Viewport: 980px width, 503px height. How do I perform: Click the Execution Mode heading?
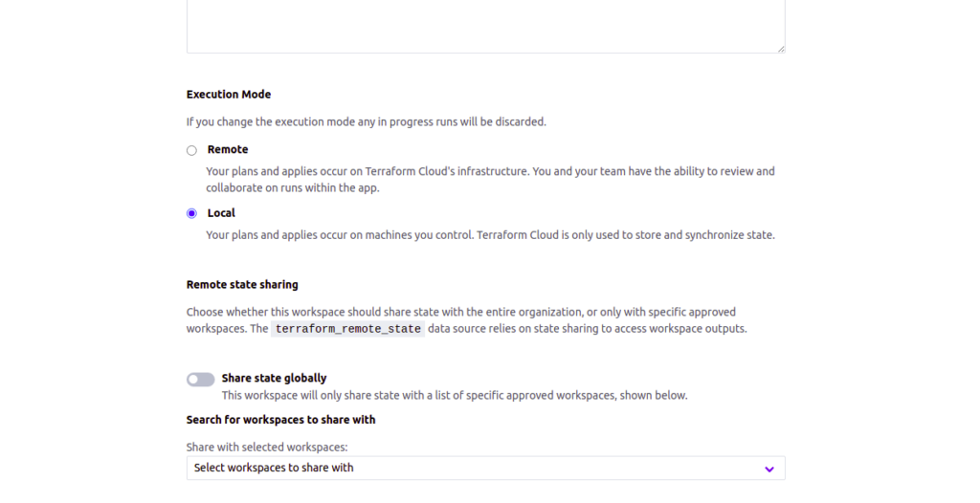(x=229, y=95)
